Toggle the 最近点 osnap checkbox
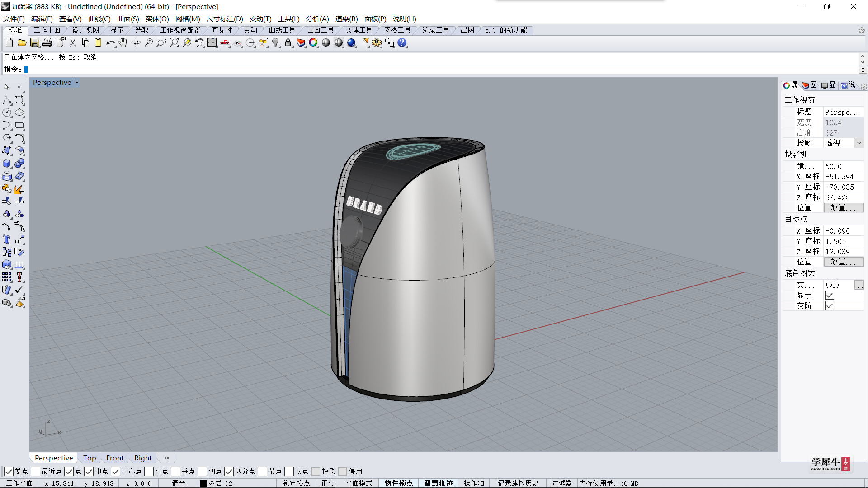The image size is (868, 488). point(35,471)
